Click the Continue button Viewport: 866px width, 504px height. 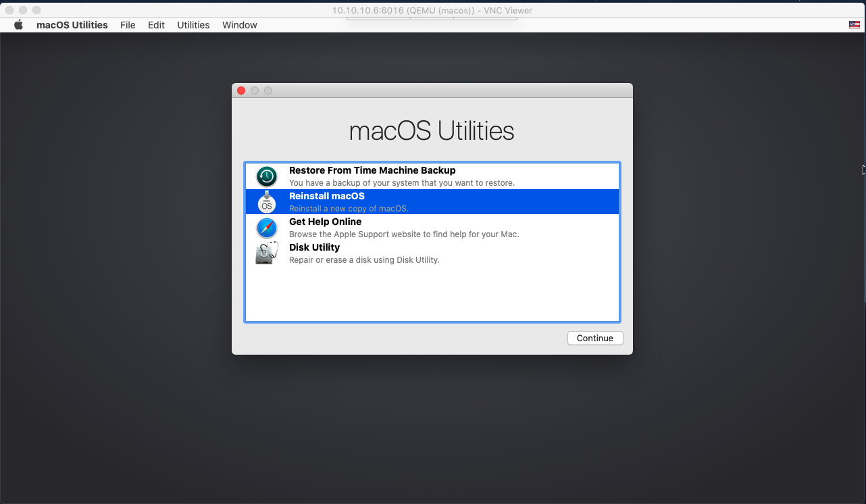pos(595,338)
